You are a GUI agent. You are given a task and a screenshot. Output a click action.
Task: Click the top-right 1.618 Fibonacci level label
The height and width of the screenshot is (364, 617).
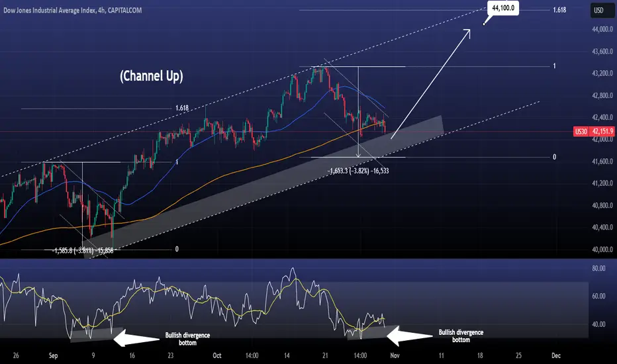(559, 10)
